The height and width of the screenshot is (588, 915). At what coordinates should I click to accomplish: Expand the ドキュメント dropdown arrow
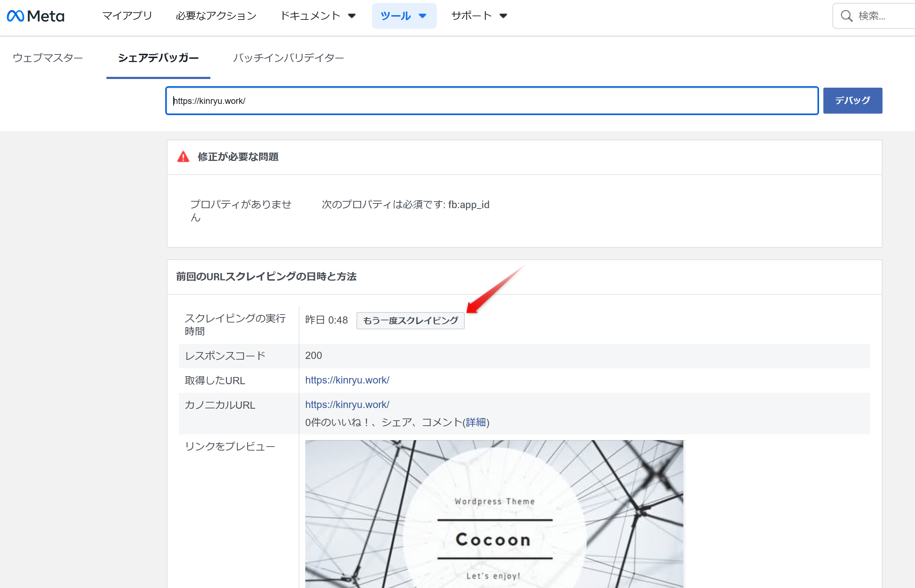tap(352, 16)
